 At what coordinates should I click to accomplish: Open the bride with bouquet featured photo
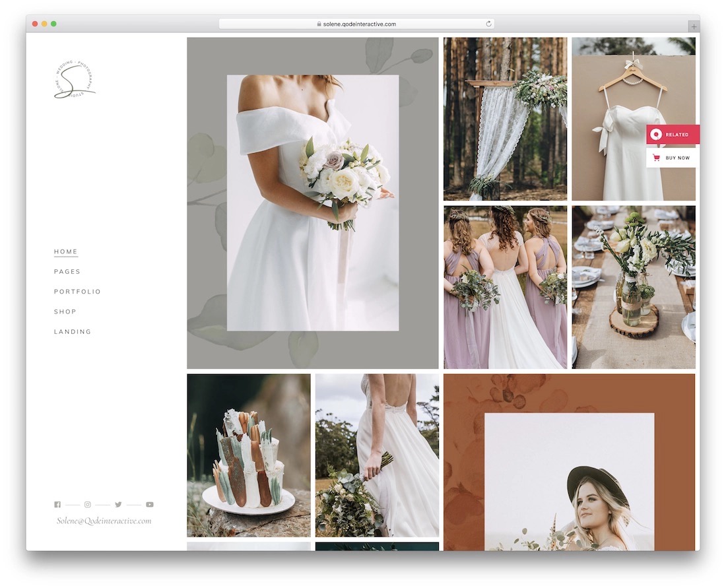[x=313, y=203]
